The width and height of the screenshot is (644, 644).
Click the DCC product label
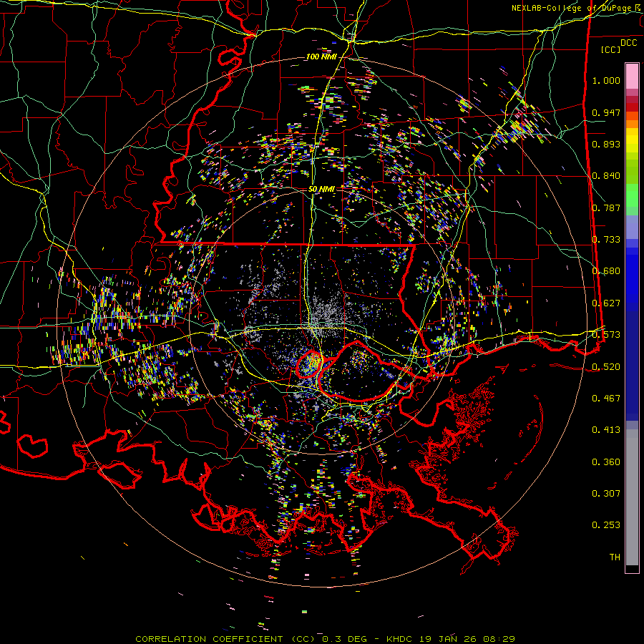coord(629,43)
